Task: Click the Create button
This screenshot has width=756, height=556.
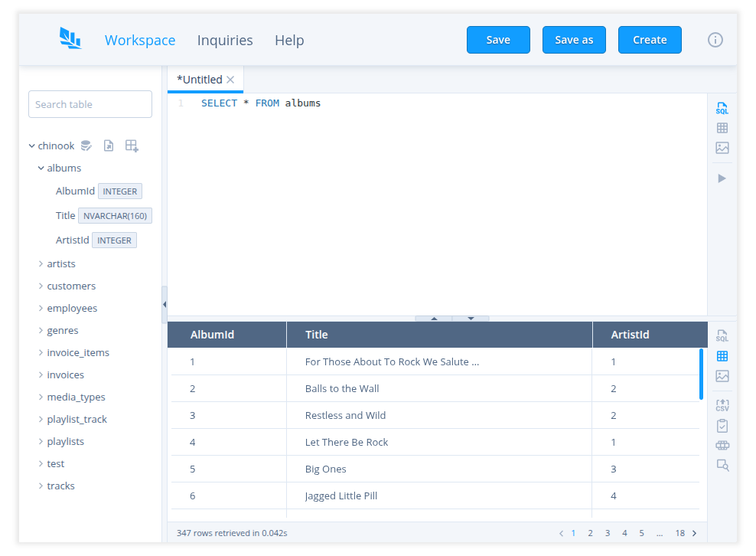Action: point(650,40)
